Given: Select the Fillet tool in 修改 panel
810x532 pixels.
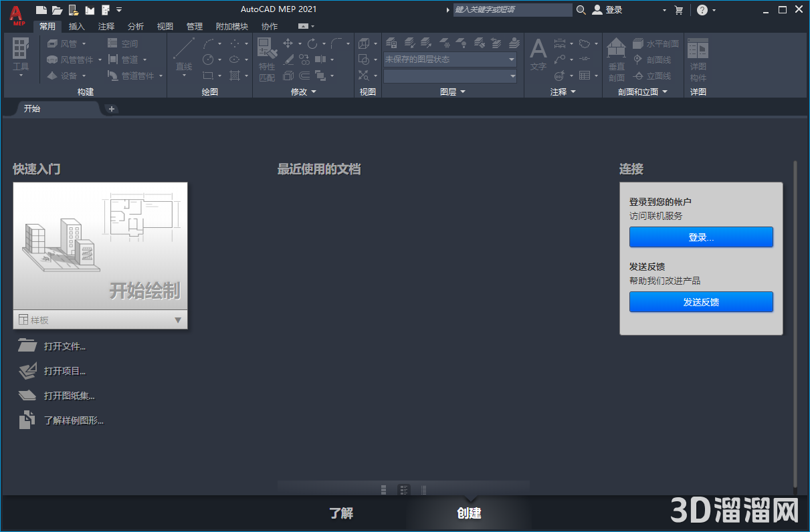Looking at the screenshot, I should click(336, 43).
